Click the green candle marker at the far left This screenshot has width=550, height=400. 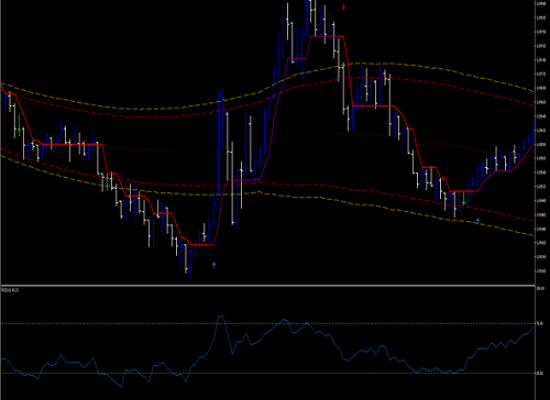[x=19, y=126]
